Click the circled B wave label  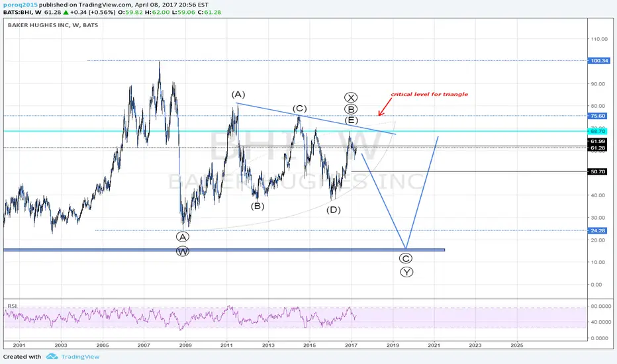point(351,109)
